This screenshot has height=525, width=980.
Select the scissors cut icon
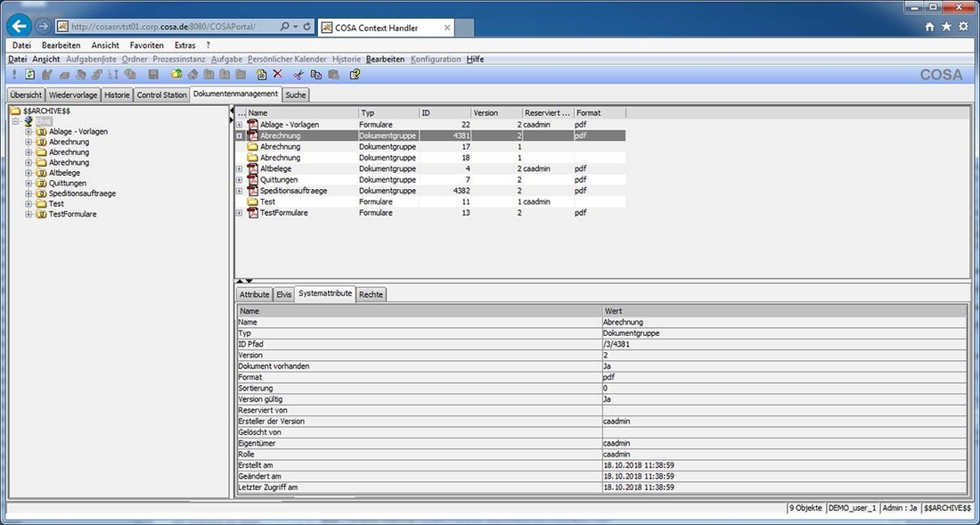(x=298, y=74)
